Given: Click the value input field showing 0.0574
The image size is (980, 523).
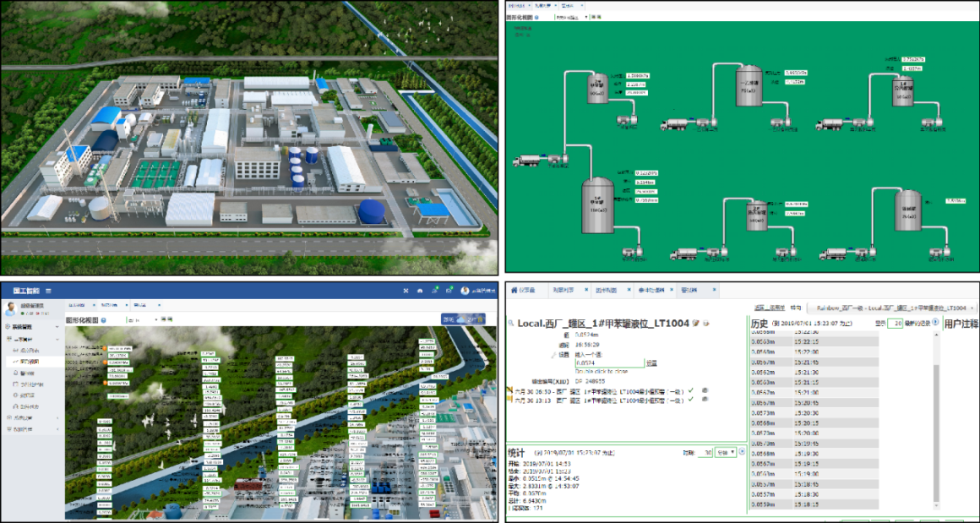Looking at the screenshot, I should pyautogui.click(x=608, y=362).
